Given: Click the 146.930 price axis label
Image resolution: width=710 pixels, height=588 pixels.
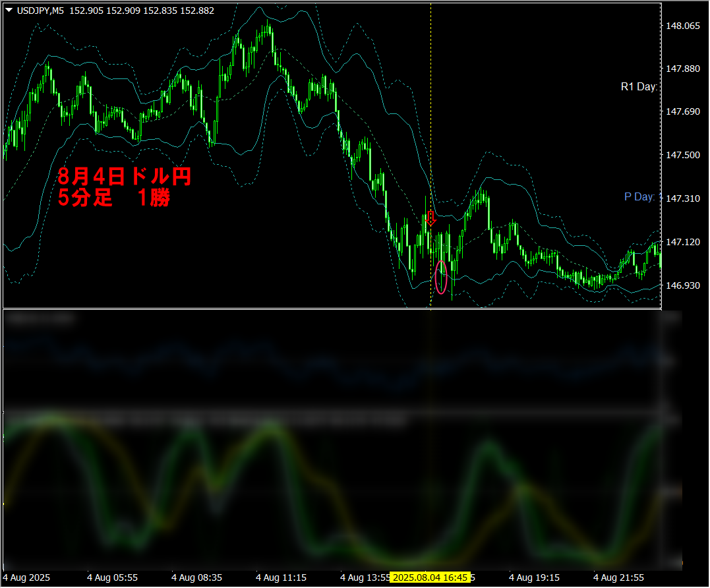Looking at the screenshot, I should tap(683, 285).
